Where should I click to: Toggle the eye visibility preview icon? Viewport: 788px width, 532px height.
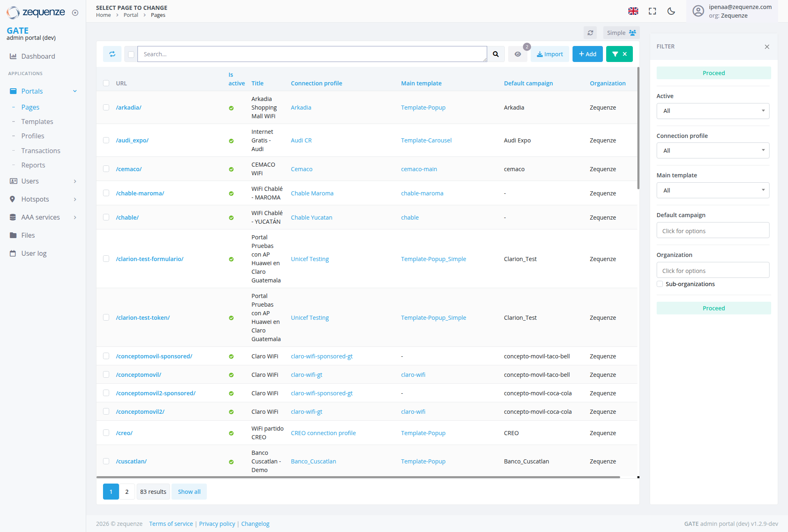pos(518,54)
